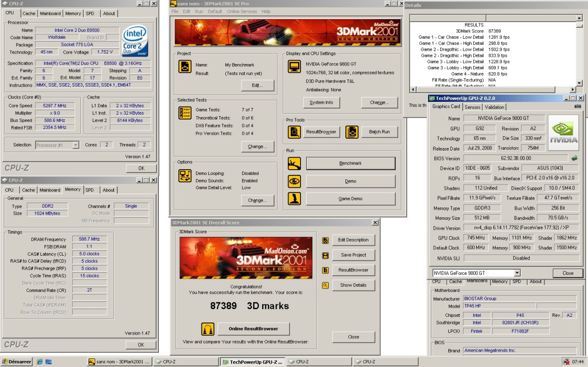This screenshot has height=367, width=588.
Task: Select the sans nom 3DMark2001 taskbar button
Action: (120, 362)
